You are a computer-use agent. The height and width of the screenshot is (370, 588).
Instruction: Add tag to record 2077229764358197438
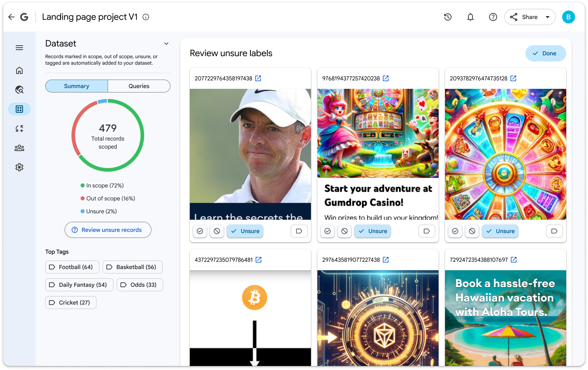[x=299, y=231]
